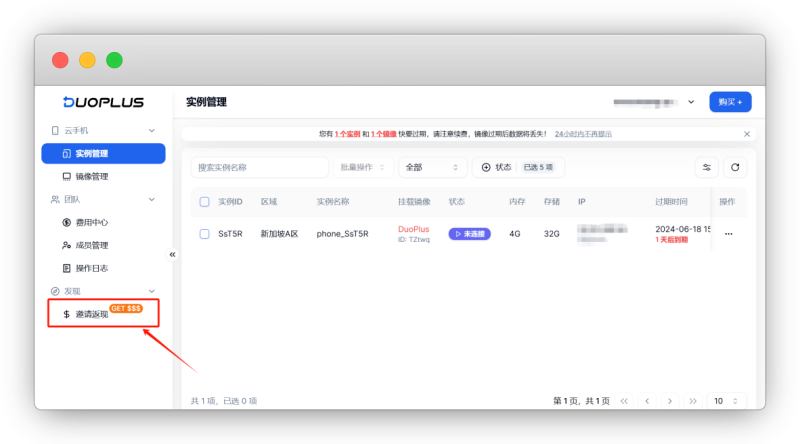This screenshot has width=800, height=444.
Task: Open the 批量操作 dropdown
Action: point(363,167)
